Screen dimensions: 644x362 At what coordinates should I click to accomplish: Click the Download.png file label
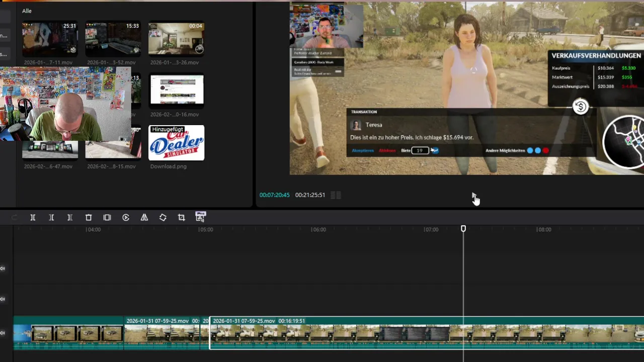click(169, 166)
